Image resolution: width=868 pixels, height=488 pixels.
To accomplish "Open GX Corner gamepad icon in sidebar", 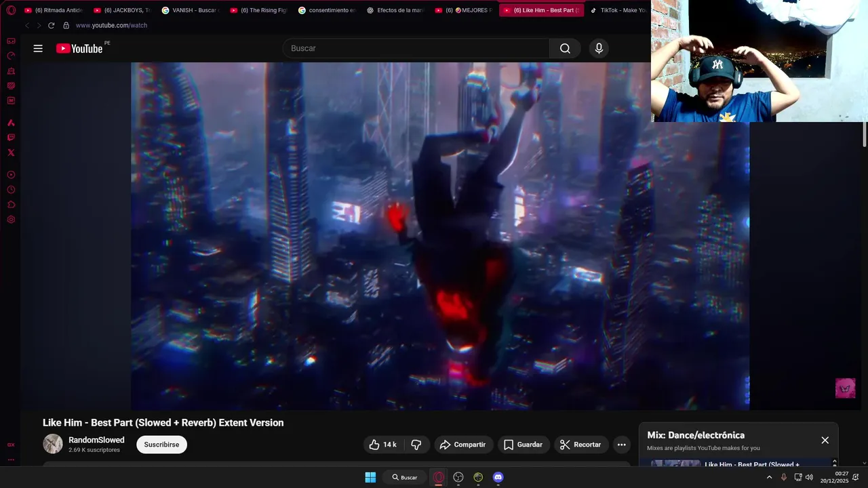I will pos(11,41).
